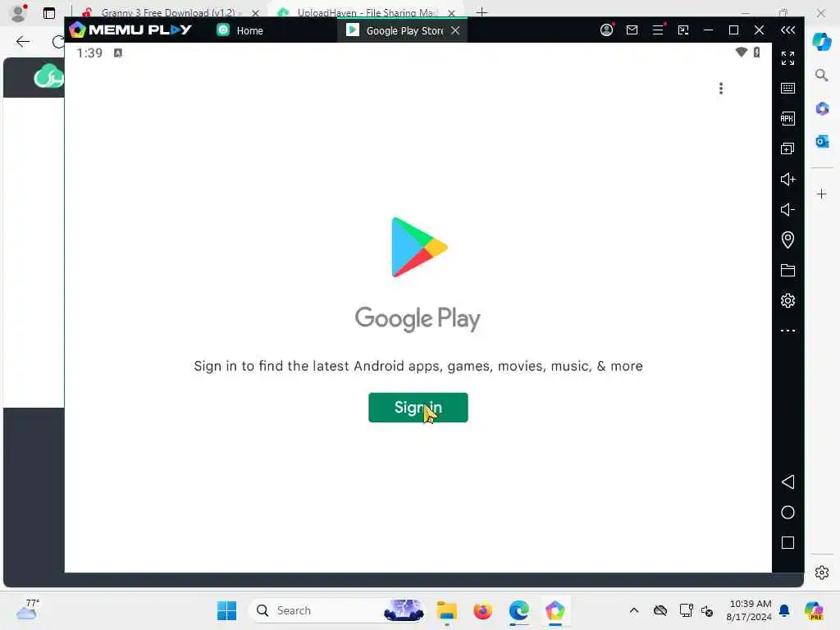Open the MEmu keyboard mapping tool

(x=787, y=89)
